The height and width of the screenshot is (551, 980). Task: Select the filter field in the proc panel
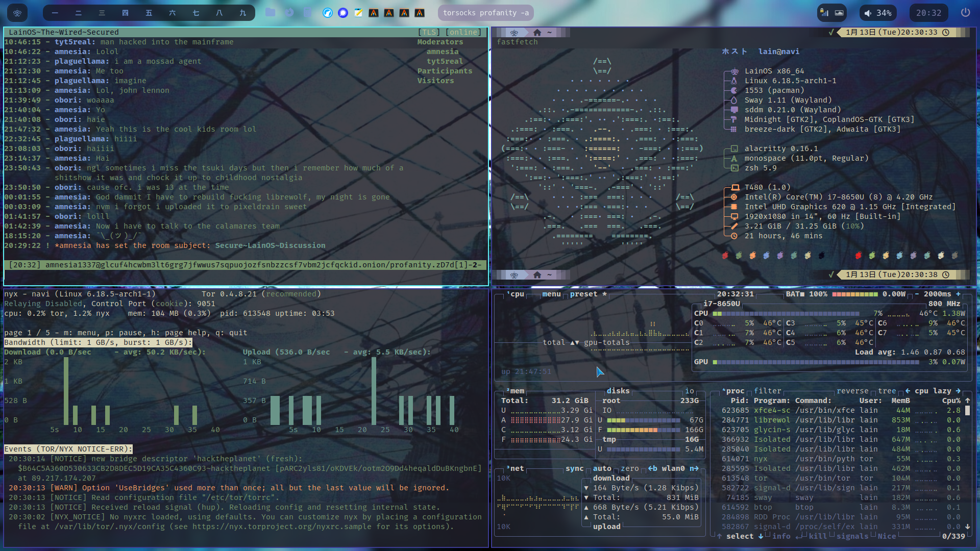point(768,391)
